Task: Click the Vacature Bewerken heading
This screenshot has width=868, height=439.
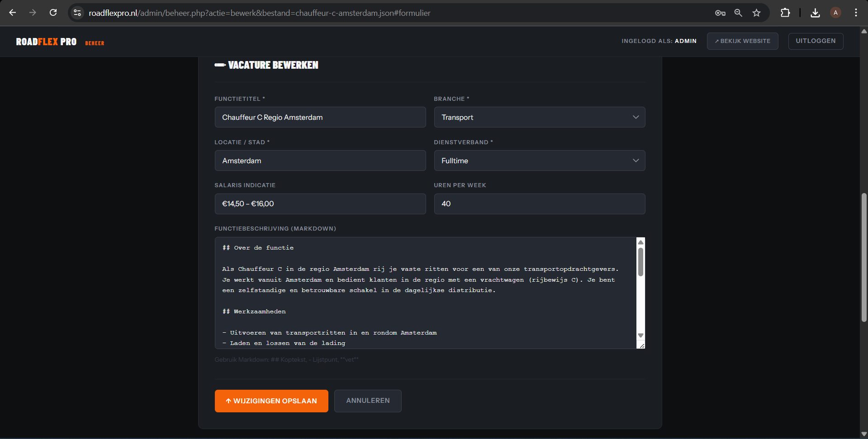Action: coord(273,65)
